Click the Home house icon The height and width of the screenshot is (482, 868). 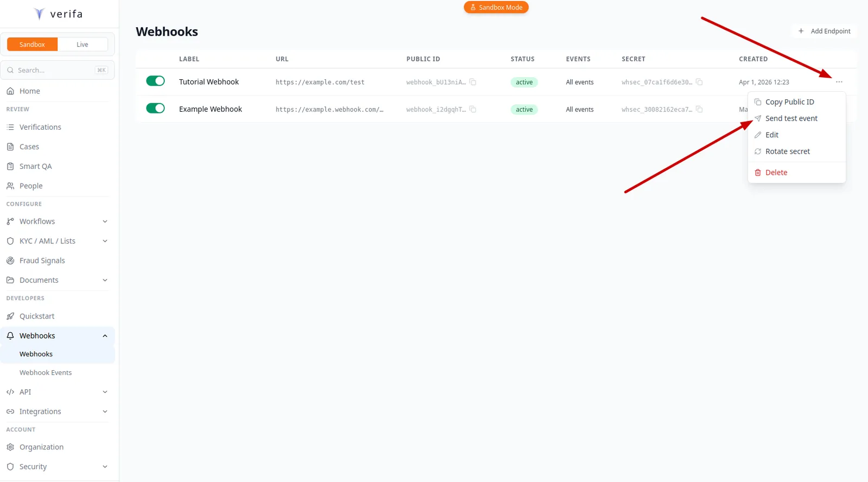point(10,91)
